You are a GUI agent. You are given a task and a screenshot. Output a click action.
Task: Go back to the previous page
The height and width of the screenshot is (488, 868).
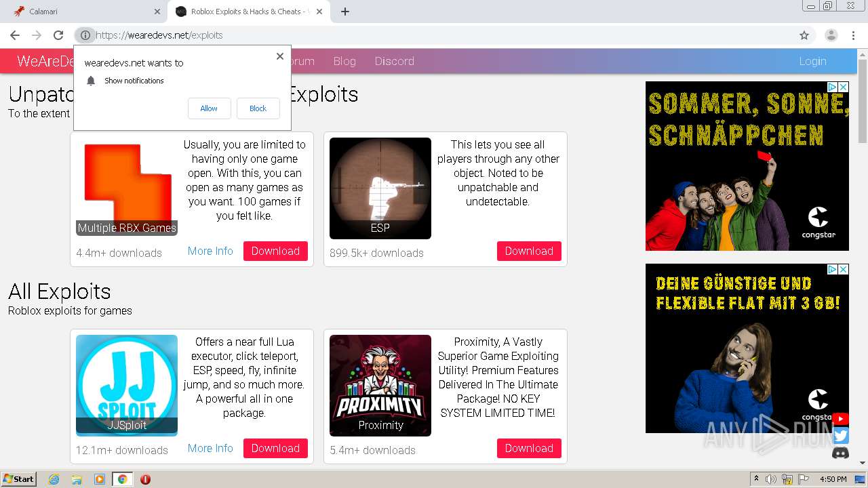coord(15,35)
